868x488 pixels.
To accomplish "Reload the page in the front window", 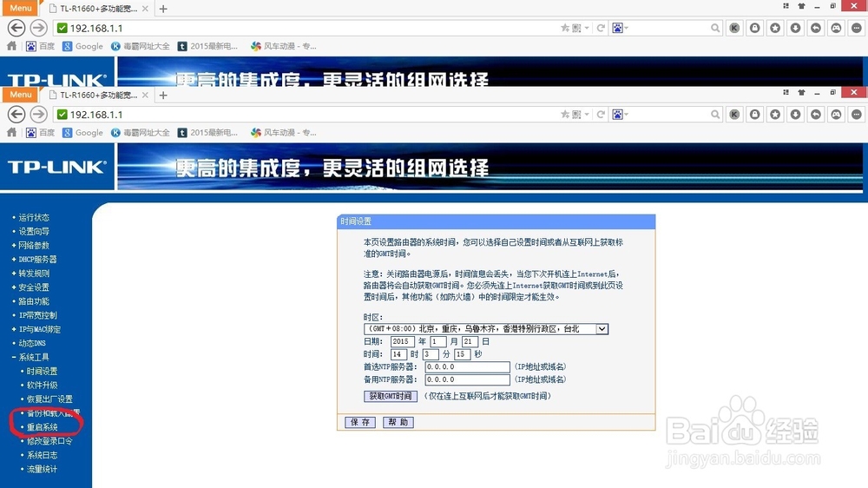I will click(601, 115).
